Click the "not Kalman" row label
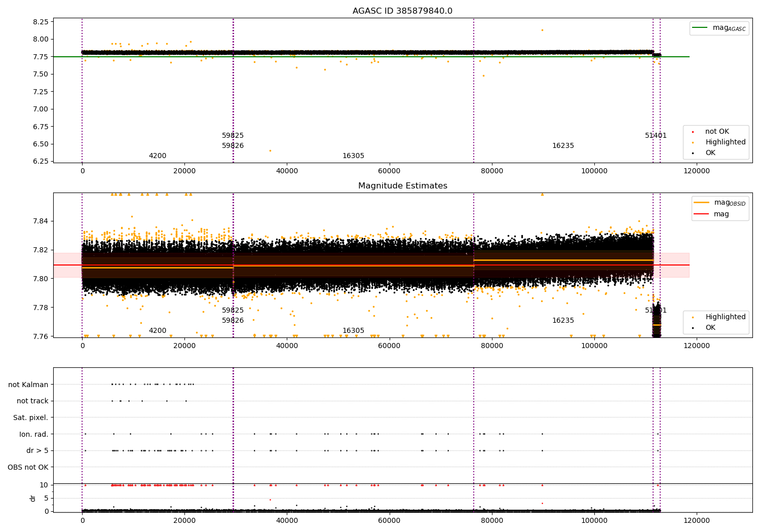760x532 pixels. pos(28,385)
